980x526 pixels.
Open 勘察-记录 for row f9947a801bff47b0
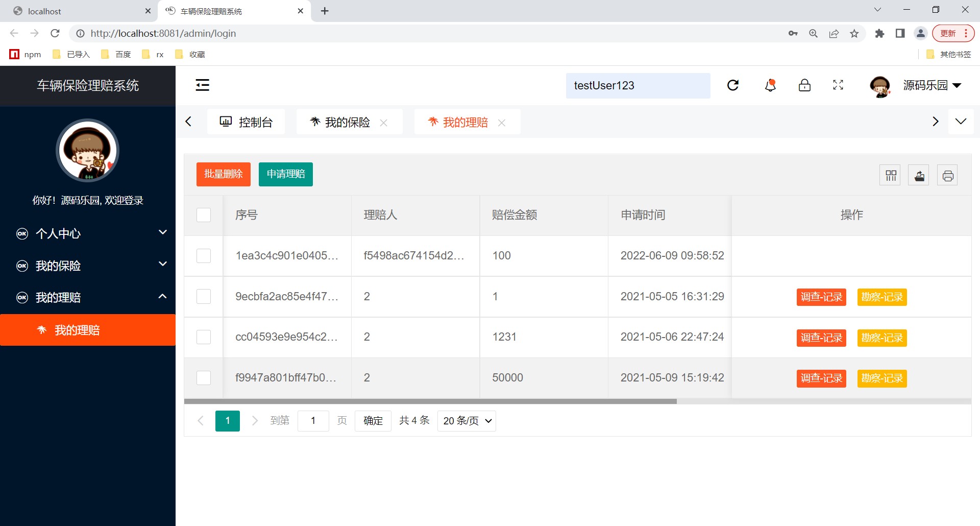pyautogui.click(x=882, y=378)
